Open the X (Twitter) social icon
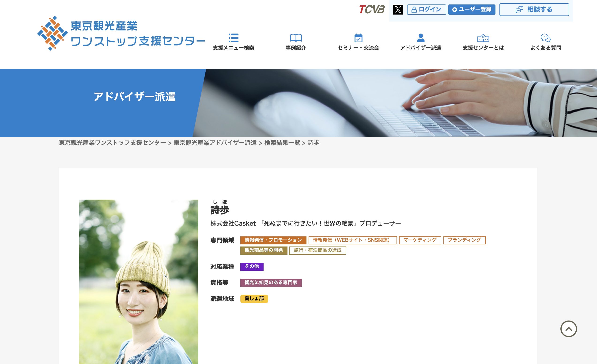Viewport: 597px width, 364px height. [398, 10]
